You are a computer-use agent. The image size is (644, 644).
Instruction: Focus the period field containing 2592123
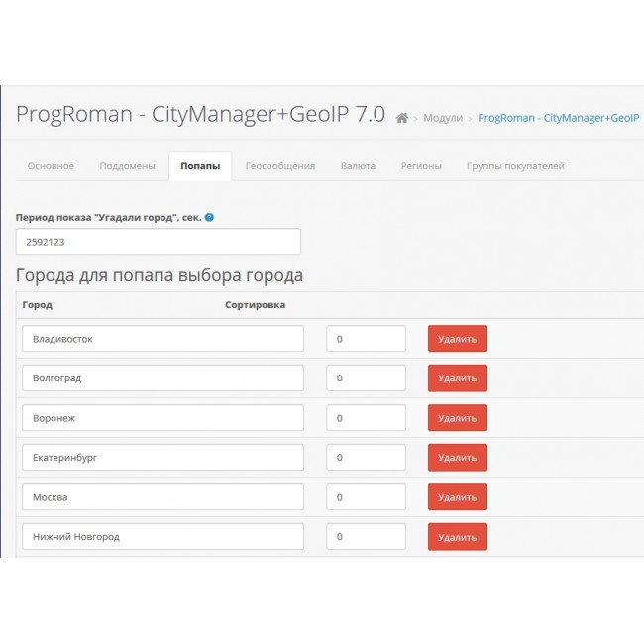click(x=159, y=242)
